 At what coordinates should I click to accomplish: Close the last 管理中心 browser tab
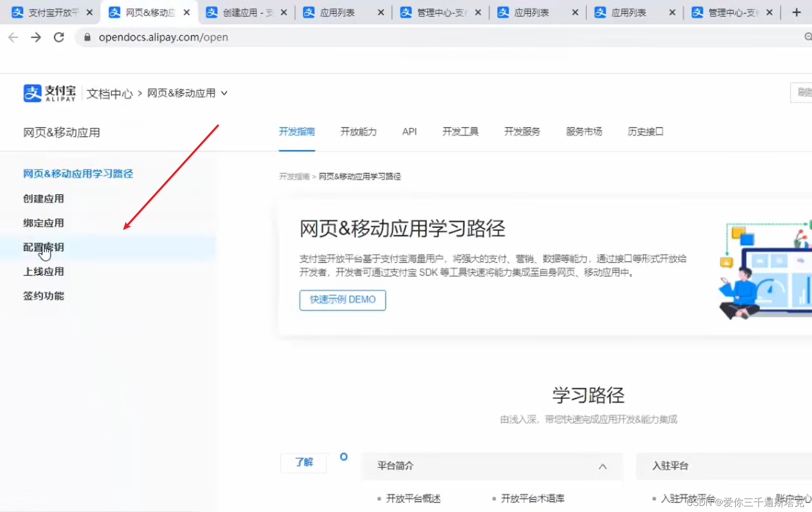point(769,12)
